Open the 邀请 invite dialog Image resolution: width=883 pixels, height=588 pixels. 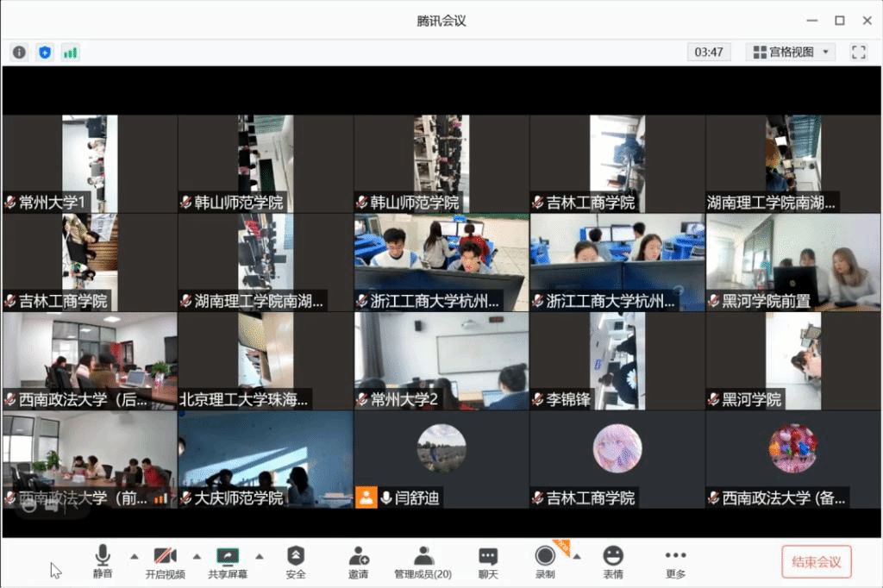pos(359,562)
